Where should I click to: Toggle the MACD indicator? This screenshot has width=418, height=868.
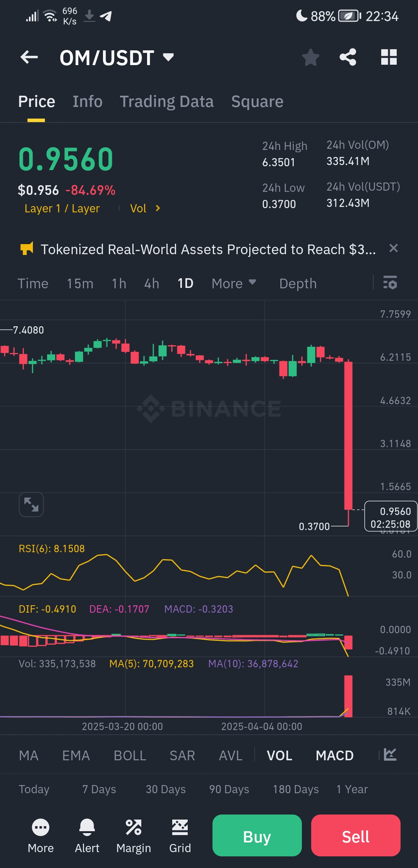point(334,756)
